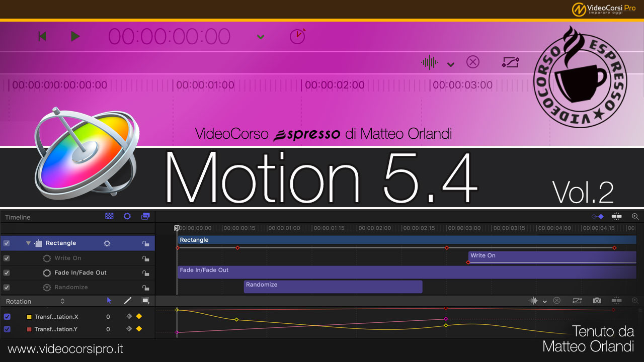Select the transform box tool in keyframe editor

145,301
